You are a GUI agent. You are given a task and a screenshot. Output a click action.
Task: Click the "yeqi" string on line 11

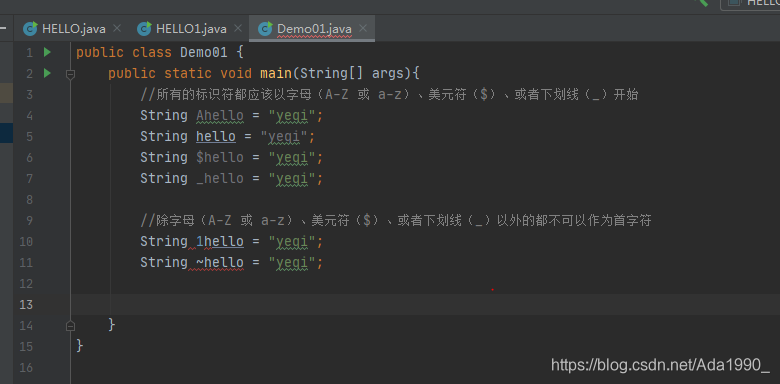click(292, 262)
